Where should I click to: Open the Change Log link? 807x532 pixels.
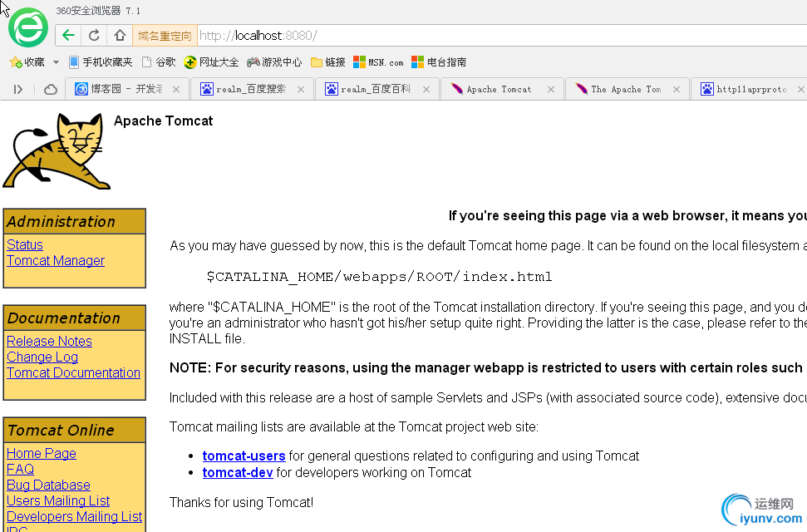42,357
